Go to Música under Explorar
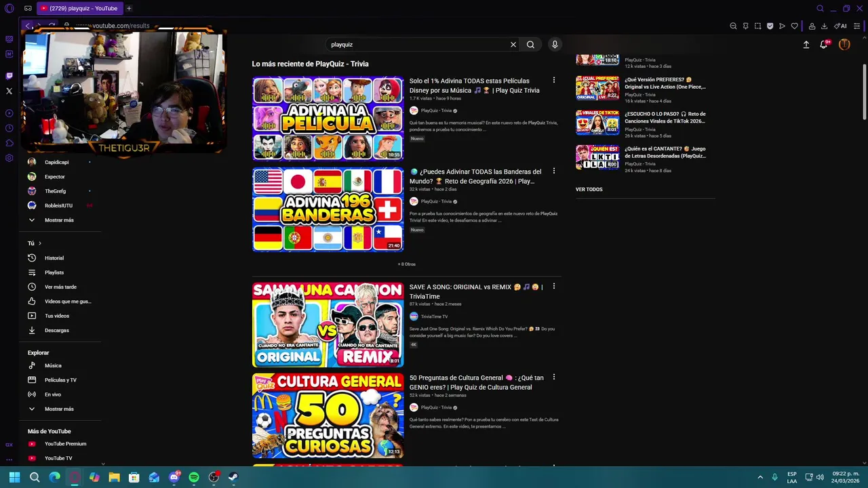 [x=53, y=366]
